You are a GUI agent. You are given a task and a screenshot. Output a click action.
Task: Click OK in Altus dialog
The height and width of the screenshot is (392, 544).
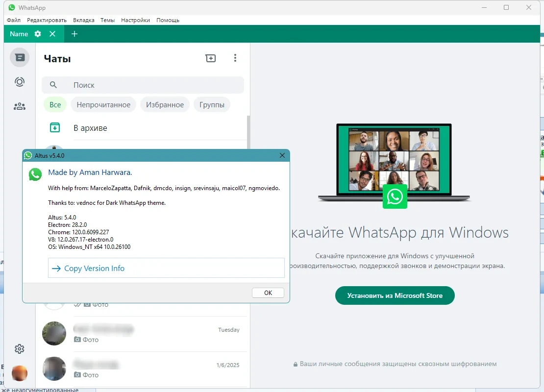[268, 293]
